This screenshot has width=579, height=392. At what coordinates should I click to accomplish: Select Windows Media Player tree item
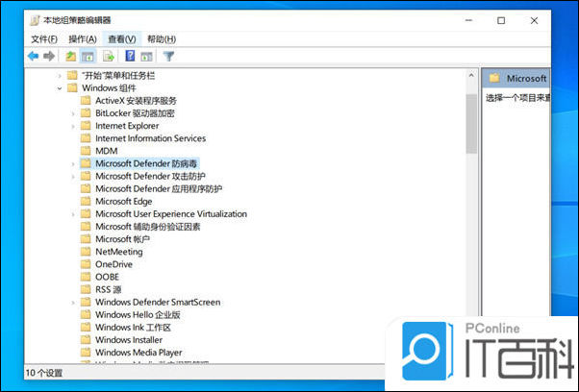[138, 353]
